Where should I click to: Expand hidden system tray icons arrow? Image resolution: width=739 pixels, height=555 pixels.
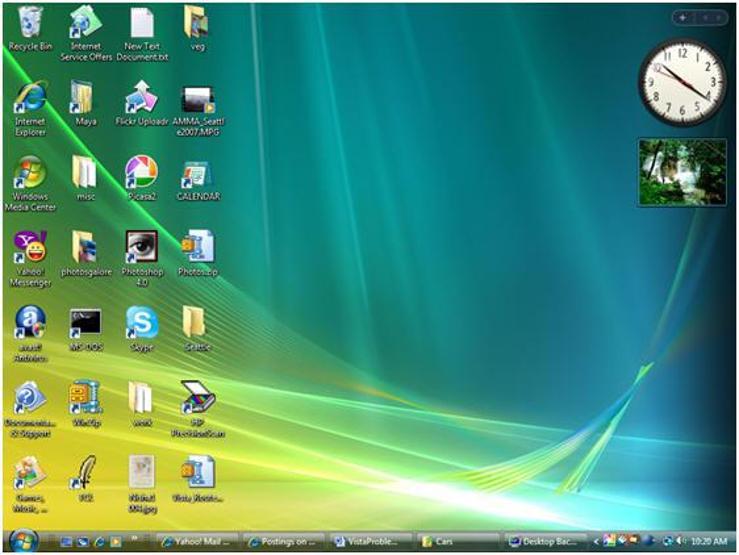click(596, 542)
